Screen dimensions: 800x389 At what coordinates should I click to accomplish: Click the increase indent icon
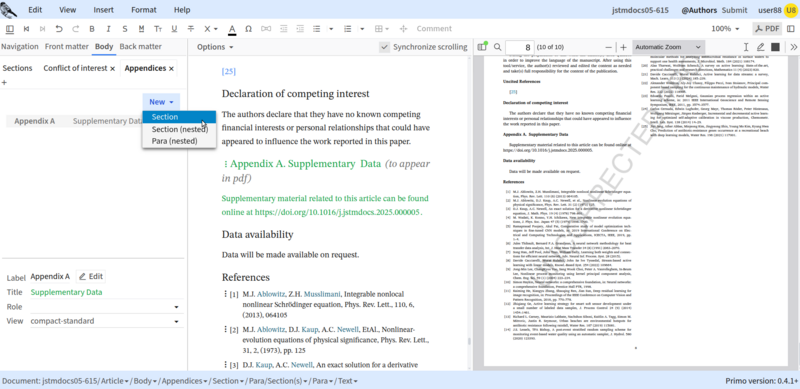(x=300, y=29)
